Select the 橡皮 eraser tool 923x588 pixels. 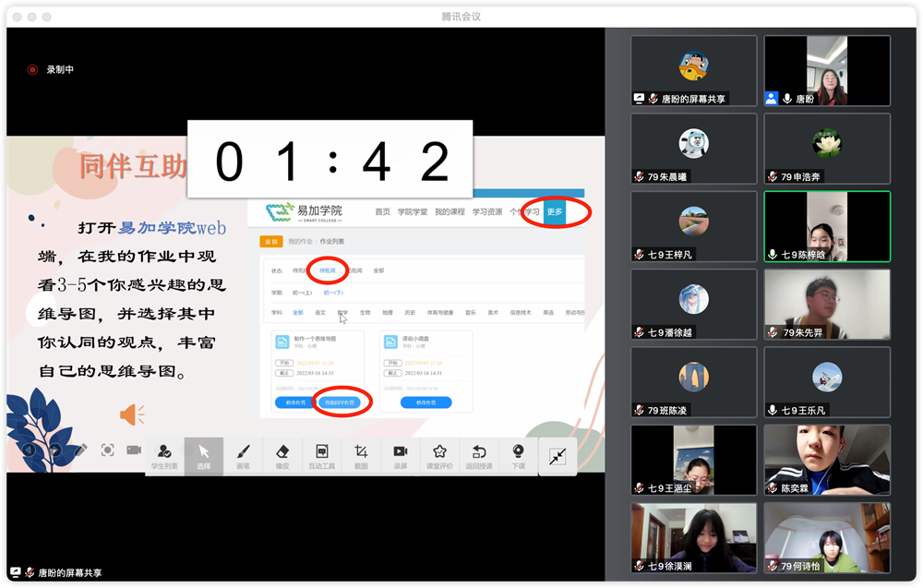282,456
